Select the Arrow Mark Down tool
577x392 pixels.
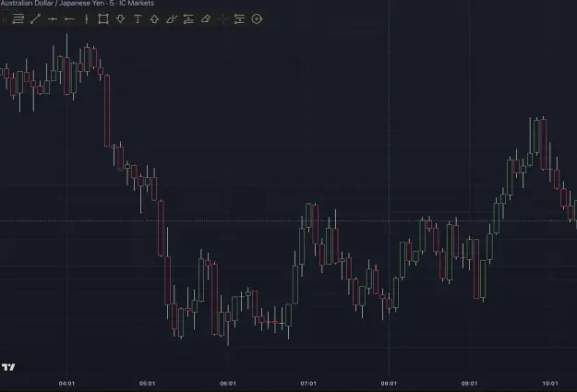[x=120, y=19]
